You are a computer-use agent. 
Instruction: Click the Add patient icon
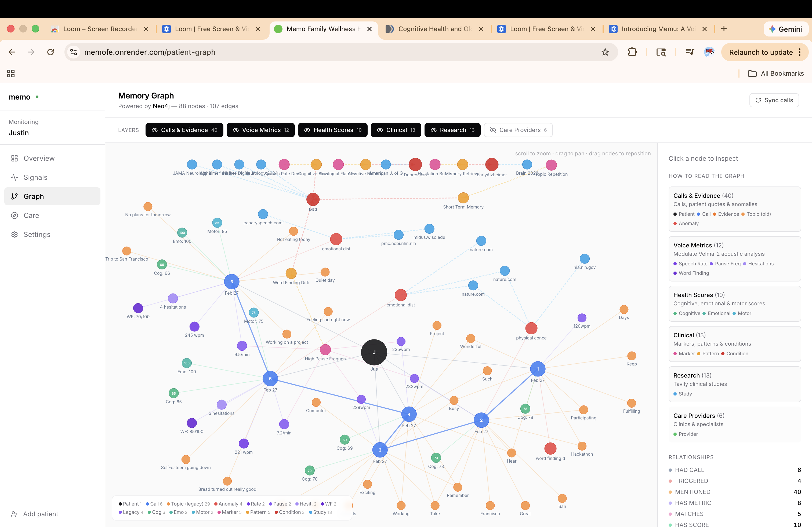pos(14,514)
